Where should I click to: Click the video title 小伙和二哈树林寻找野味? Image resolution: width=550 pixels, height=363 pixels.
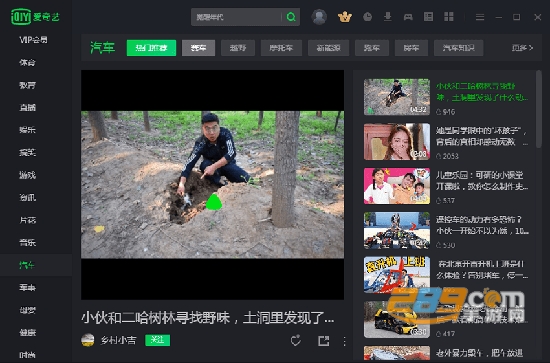(x=208, y=317)
